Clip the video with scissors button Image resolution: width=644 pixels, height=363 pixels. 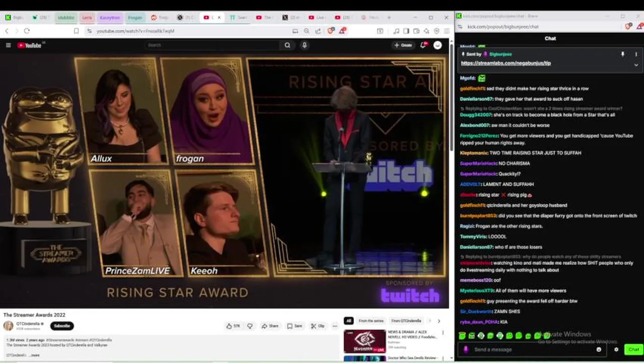point(317,326)
